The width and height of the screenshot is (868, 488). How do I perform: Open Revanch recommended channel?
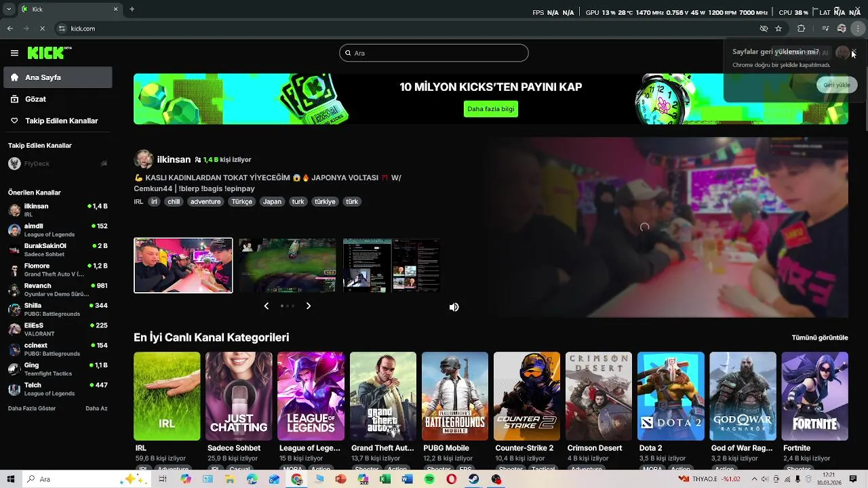click(x=58, y=289)
